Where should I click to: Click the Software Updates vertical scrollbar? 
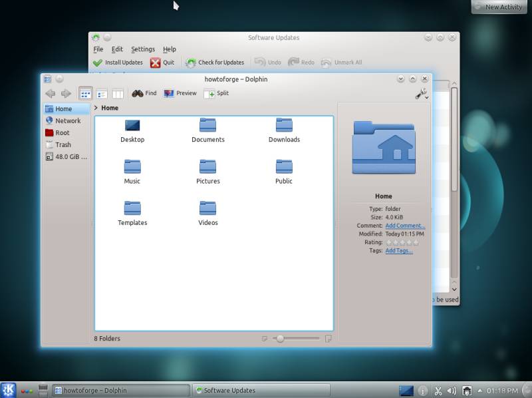454,139
